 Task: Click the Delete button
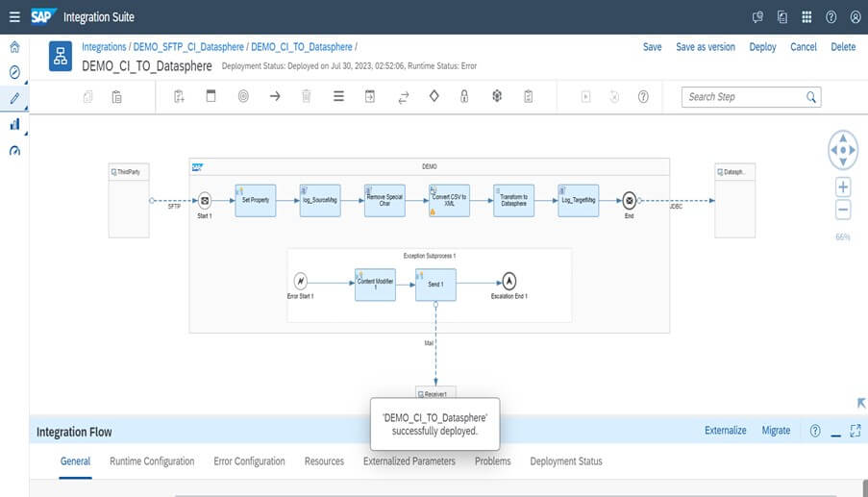[843, 47]
